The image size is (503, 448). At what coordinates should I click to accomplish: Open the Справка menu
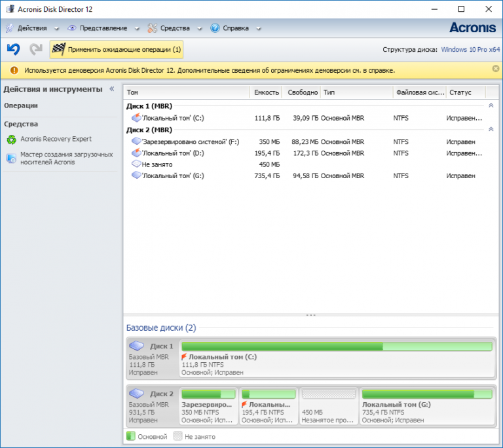pyautogui.click(x=236, y=28)
